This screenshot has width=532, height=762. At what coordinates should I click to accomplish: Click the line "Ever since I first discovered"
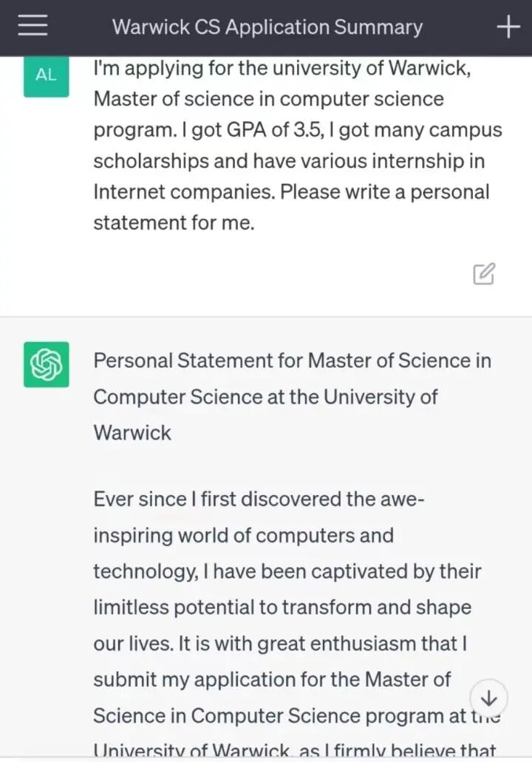coord(259,499)
